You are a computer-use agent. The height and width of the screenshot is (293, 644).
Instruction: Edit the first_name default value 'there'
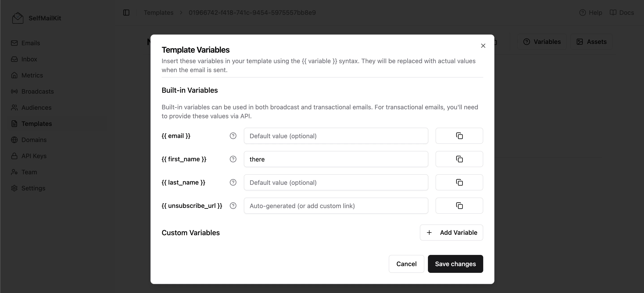tap(336, 159)
